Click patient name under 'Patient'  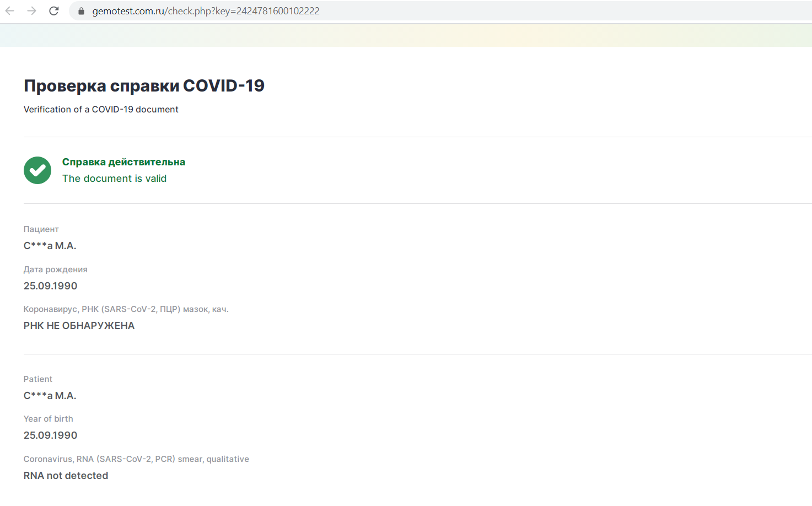(x=50, y=396)
